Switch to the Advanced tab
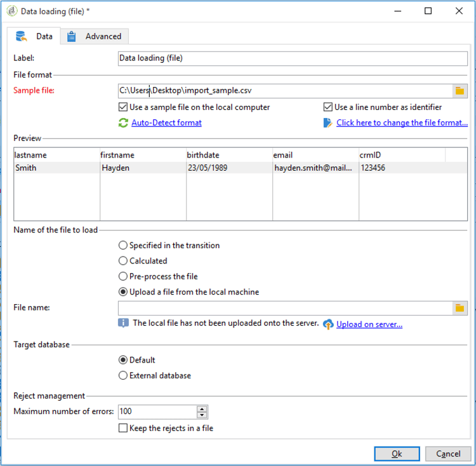The width and height of the screenshot is (476, 466). click(x=95, y=36)
